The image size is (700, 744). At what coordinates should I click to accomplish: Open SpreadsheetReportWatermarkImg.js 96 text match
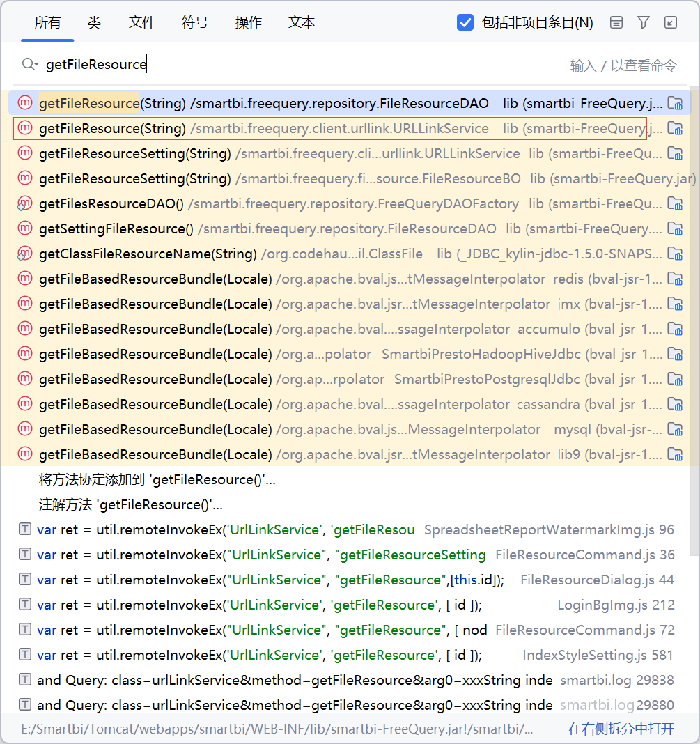click(348, 529)
